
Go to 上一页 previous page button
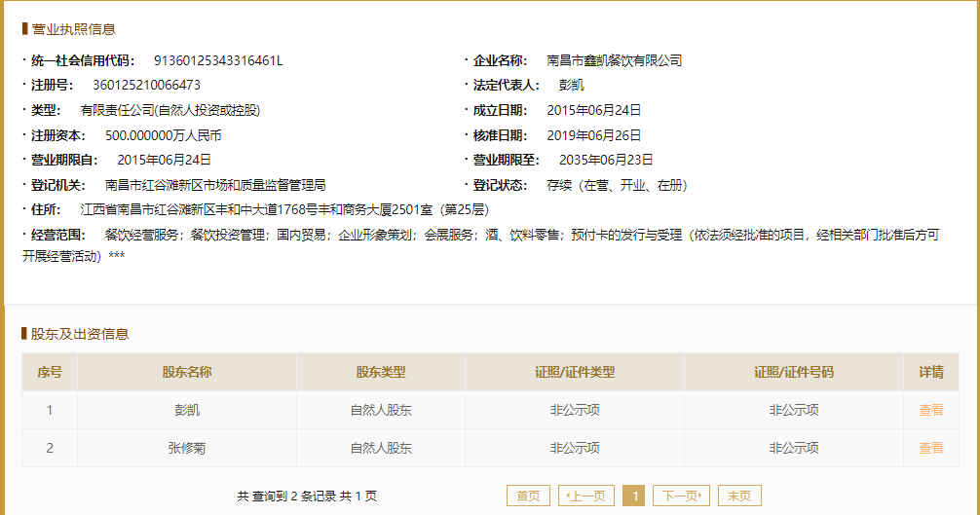tap(586, 496)
